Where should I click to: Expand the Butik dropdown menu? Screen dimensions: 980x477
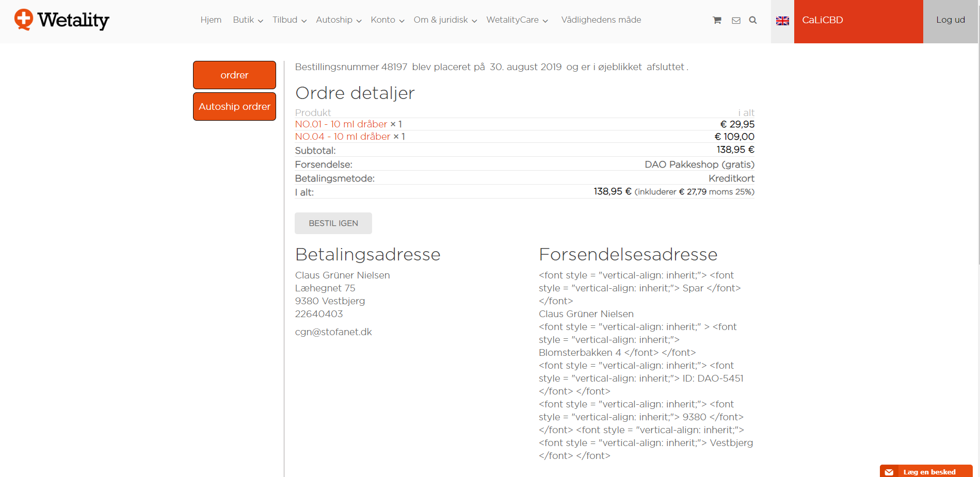(248, 20)
